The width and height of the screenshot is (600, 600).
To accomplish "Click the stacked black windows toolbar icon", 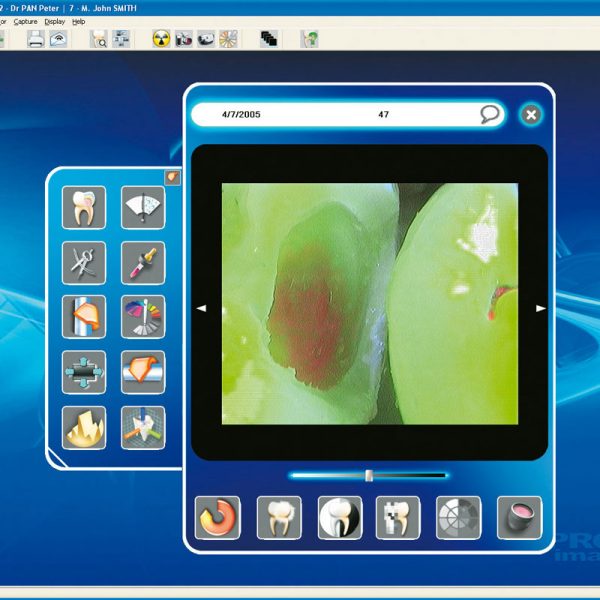I will coord(269,39).
